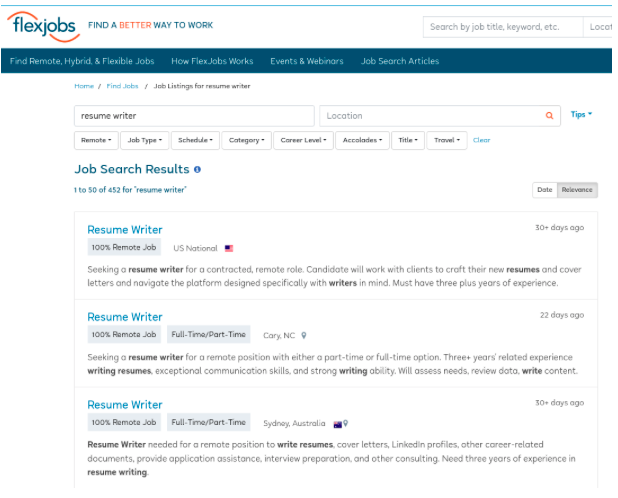
Task: Open the Schedule filter dropdown
Action: [195, 140]
